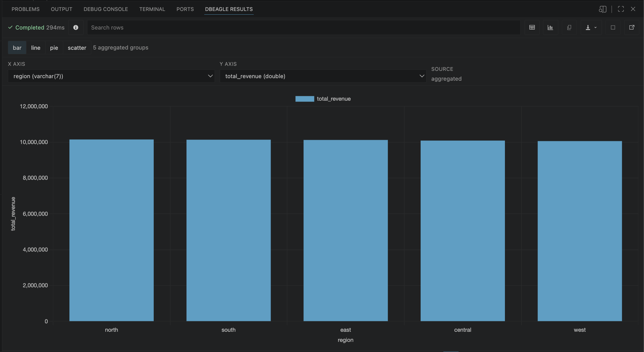Click the bar chart view icon
Image resolution: width=644 pixels, height=352 pixels.
[x=550, y=27]
